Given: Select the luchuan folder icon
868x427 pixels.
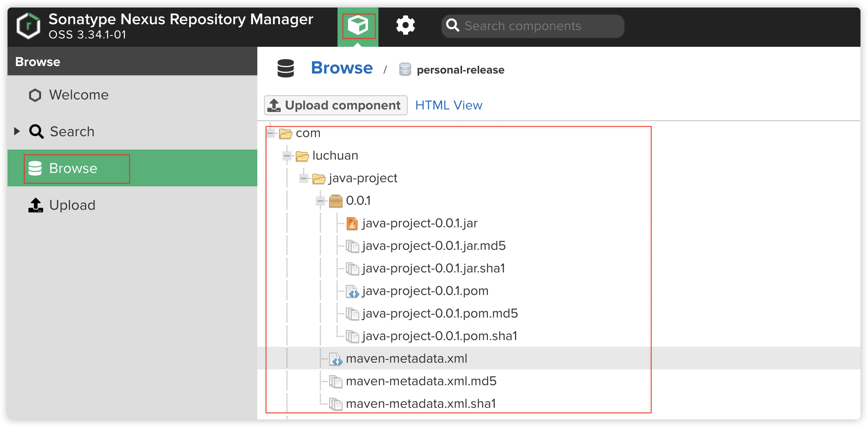Looking at the screenshot, I should [x=302, y=156].
